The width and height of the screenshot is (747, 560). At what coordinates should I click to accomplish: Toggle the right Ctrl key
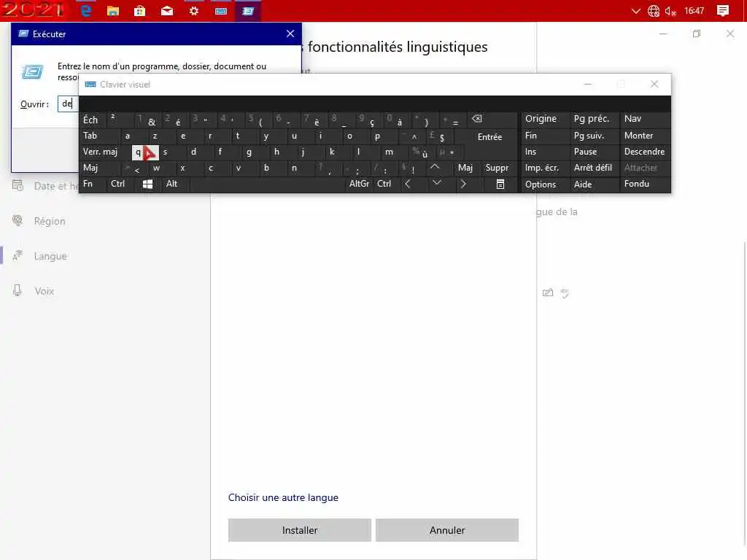tap(384, 184)
